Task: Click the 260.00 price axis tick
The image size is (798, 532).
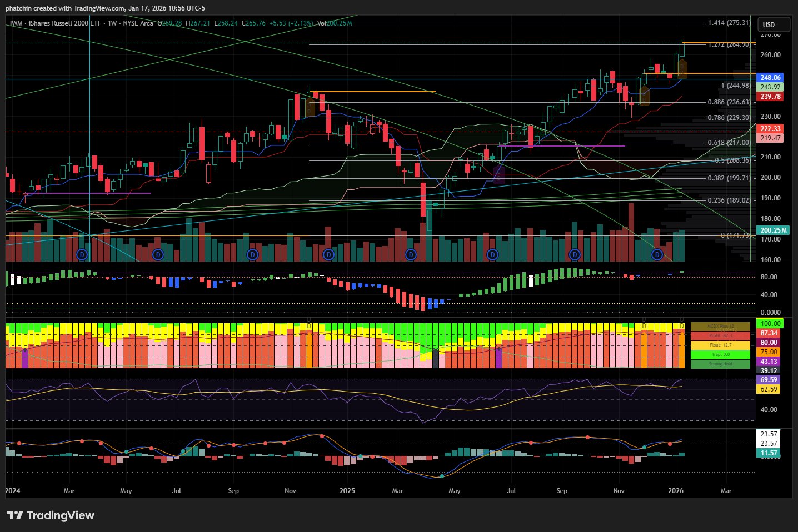Action: pyautogui.click(x=771, y=55)
